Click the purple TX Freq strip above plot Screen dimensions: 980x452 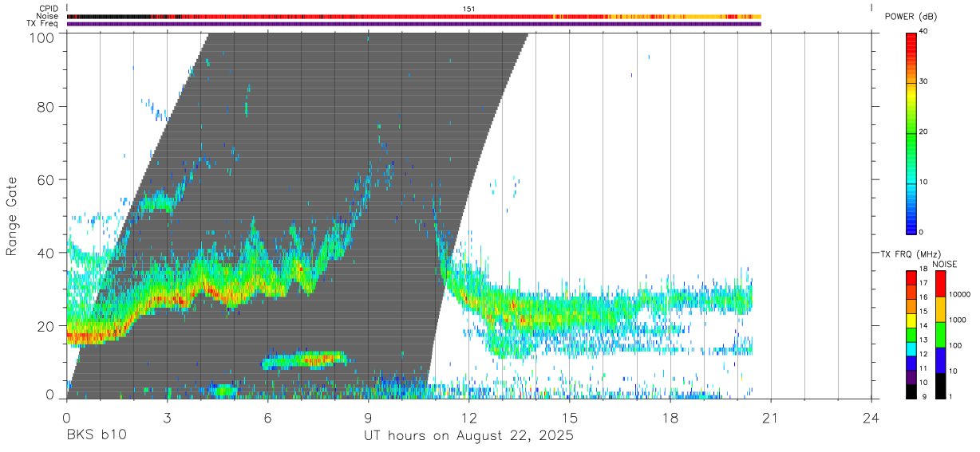point(413,24)
